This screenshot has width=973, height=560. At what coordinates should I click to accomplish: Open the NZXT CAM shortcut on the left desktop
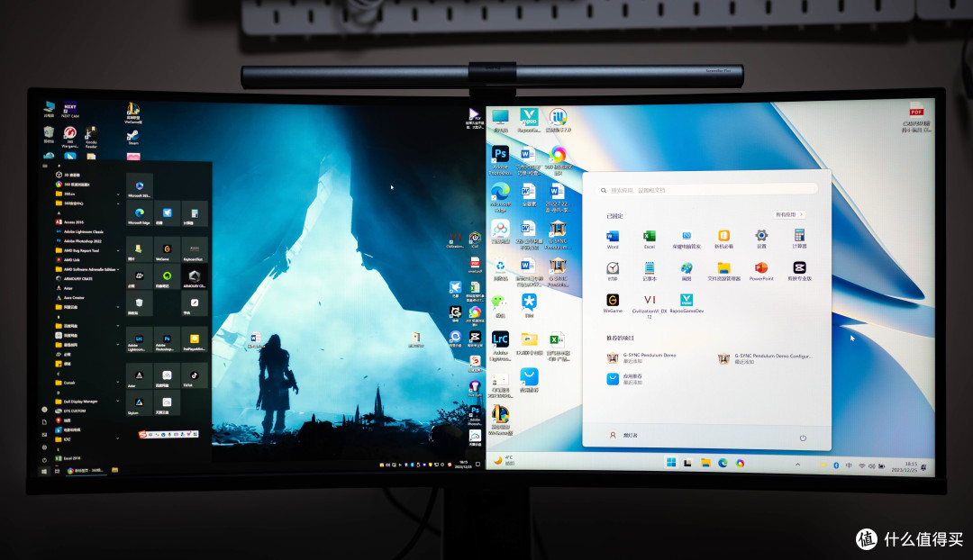(x=70, y=111)
